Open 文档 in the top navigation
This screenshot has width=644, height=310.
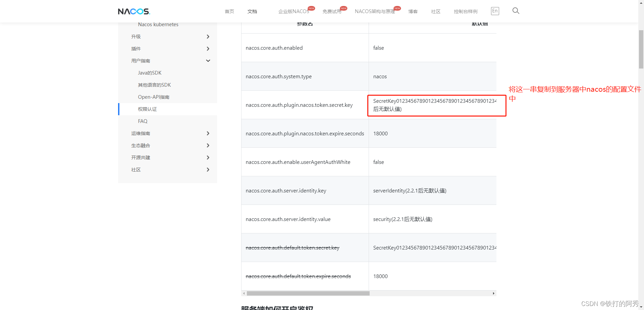252,11
